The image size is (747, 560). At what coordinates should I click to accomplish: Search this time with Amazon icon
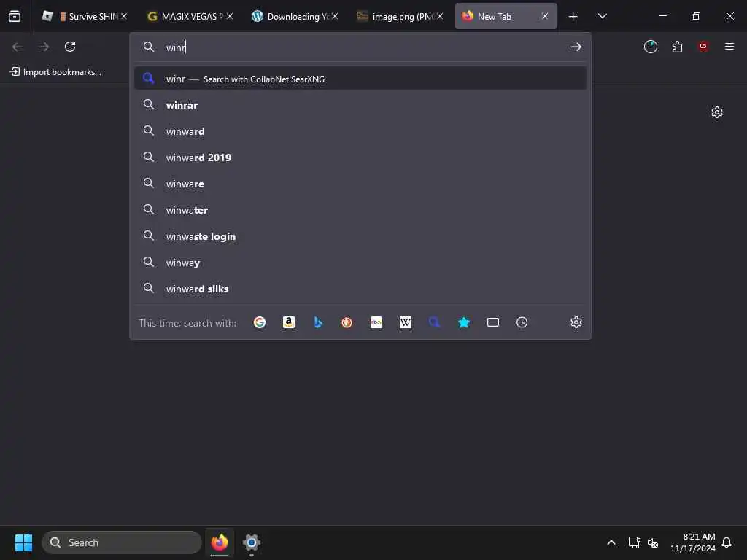click(289, 322)
